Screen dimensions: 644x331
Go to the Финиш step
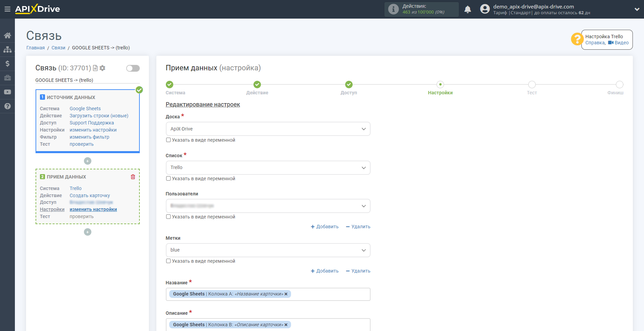[x=620, y=85]
